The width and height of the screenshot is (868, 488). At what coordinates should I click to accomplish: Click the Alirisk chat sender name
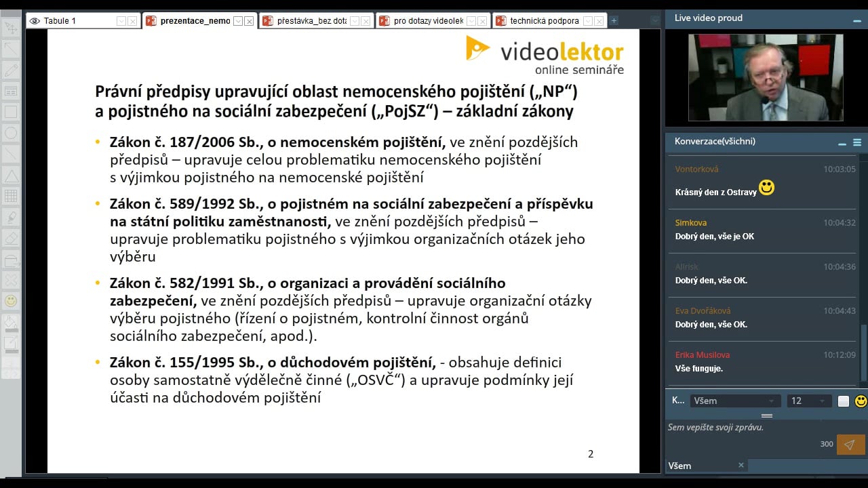[686, 266]
